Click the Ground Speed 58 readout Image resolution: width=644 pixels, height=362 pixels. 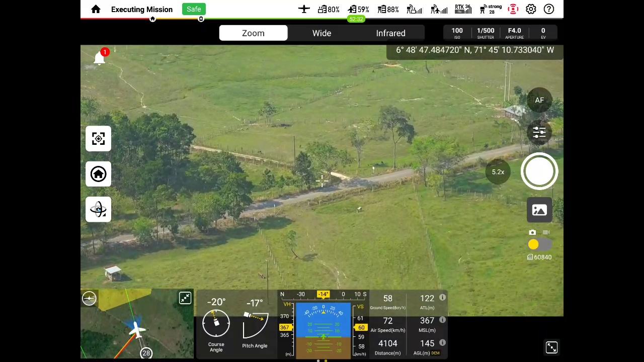[387, 302]
